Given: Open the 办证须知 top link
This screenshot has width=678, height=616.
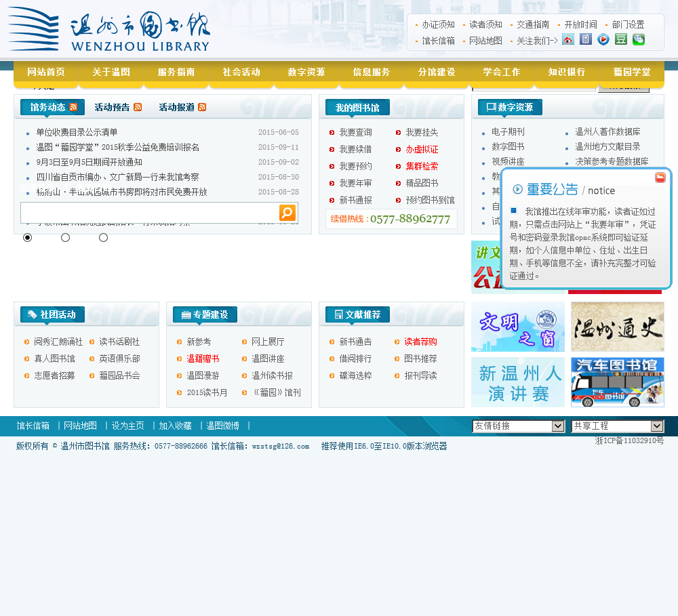Looking at the screenshot, I should [438, 24].
